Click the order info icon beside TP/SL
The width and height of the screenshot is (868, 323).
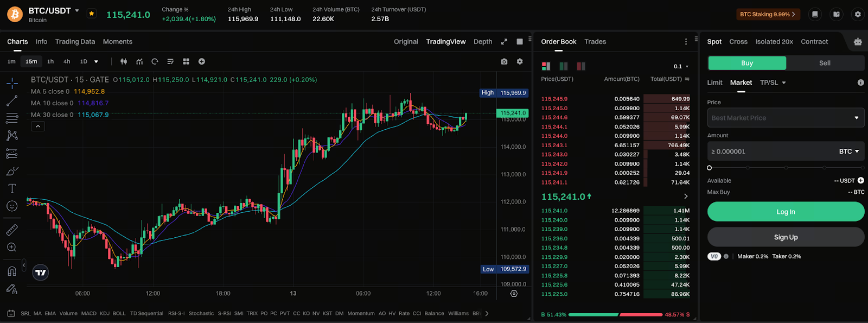click(x=860, y=83)
